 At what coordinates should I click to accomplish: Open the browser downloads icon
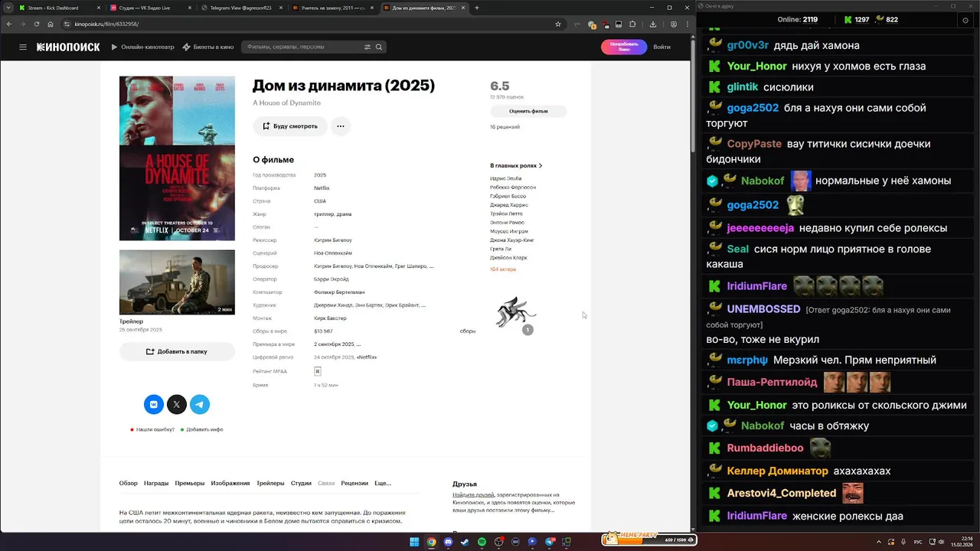[x=652, y=24]
